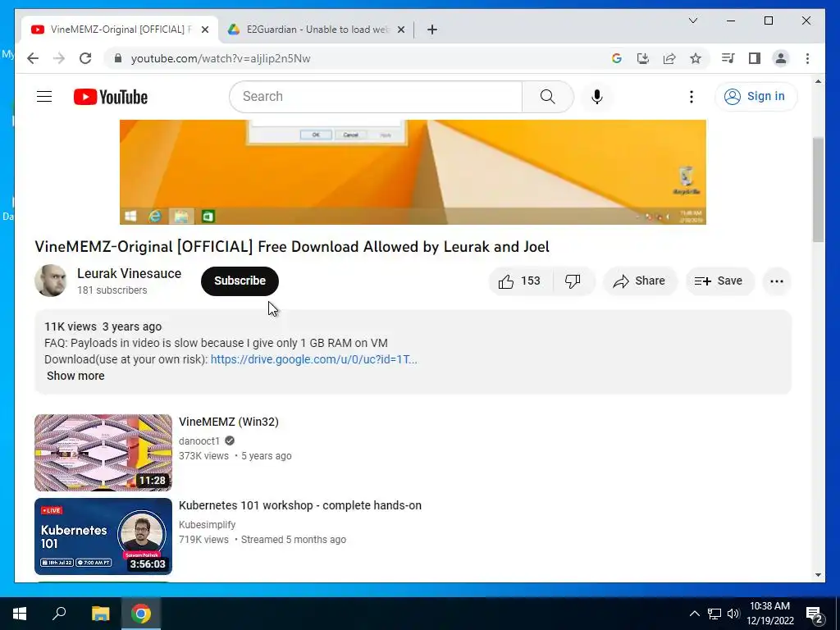Open volume control in system tray
840x630 pixels.
point(733,614)
